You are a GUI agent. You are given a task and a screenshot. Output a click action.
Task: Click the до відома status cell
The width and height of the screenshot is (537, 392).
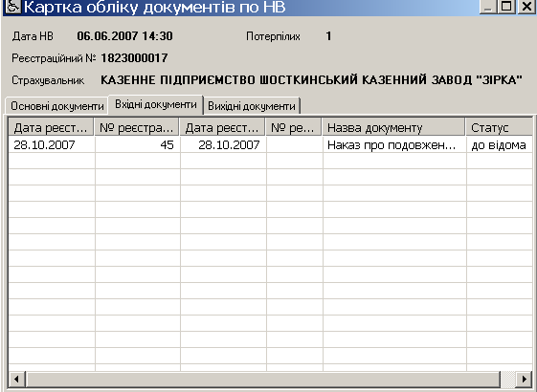[500, 145]
